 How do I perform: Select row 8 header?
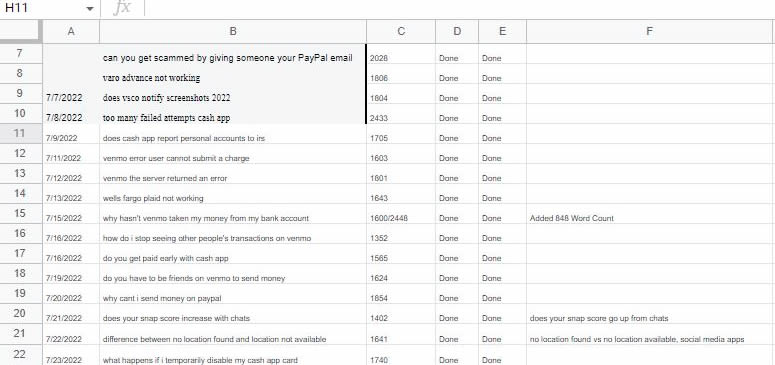coord(20,74)
